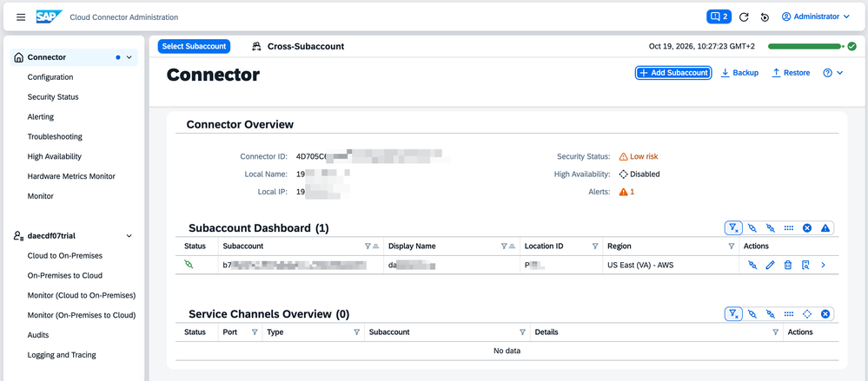Expand subaccount row details arrow

(x=823, y=266)
